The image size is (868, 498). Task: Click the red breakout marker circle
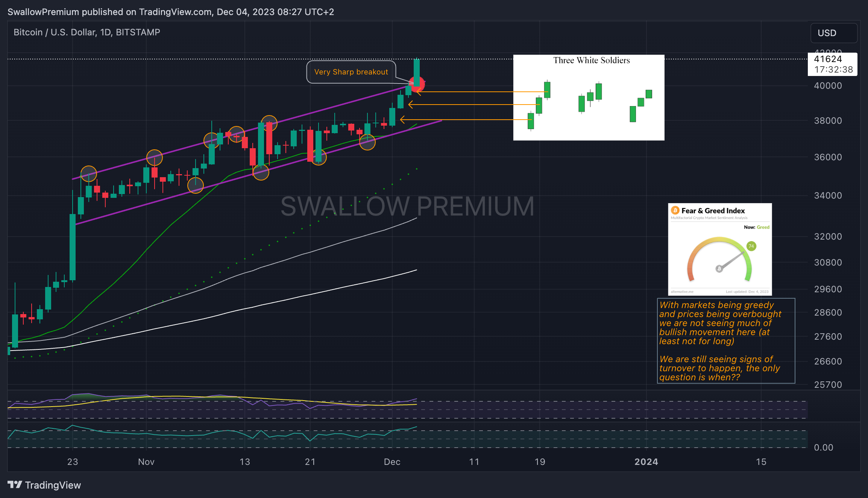[x=417, y=85]
